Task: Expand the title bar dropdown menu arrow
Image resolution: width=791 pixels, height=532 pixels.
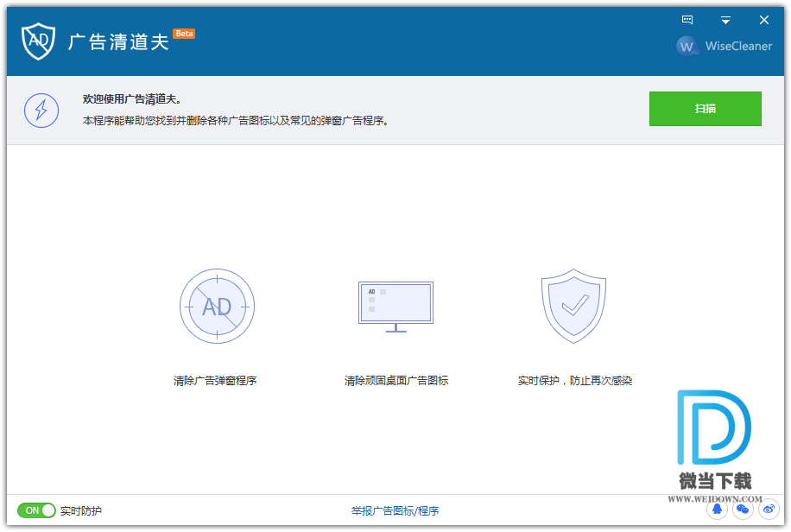Action: pyautogui.click(x=725, y=20)
